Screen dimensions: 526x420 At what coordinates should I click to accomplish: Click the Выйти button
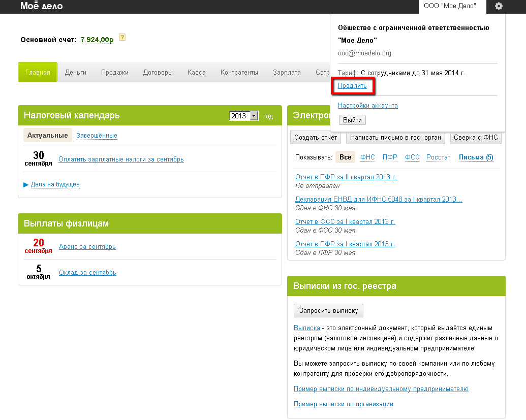point(352,120)
